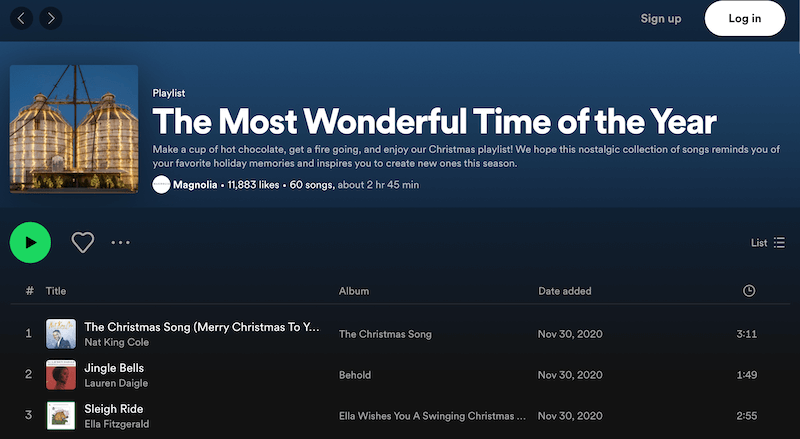Image resolution: width=800 pixels, height=439 pixels.
Task: Sort tracks by Title column header
Action: (56, 291)
